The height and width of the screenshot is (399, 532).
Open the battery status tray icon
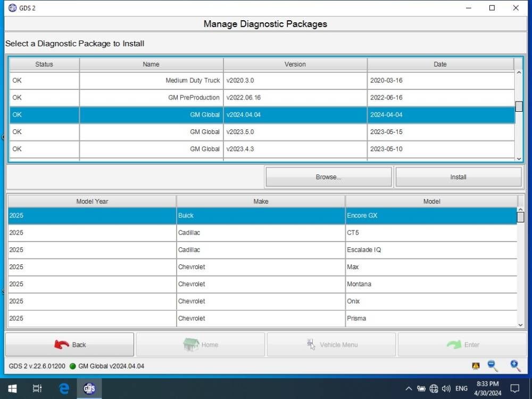421,388
